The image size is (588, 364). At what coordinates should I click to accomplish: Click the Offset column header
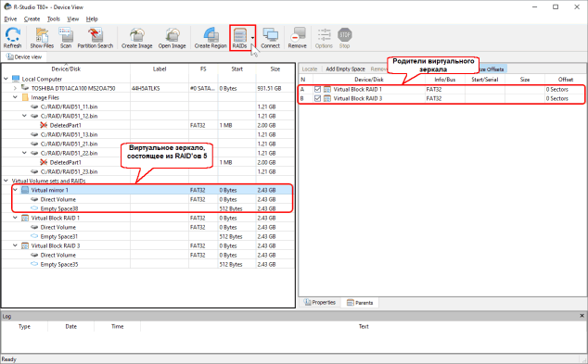(x=566, y=80)
